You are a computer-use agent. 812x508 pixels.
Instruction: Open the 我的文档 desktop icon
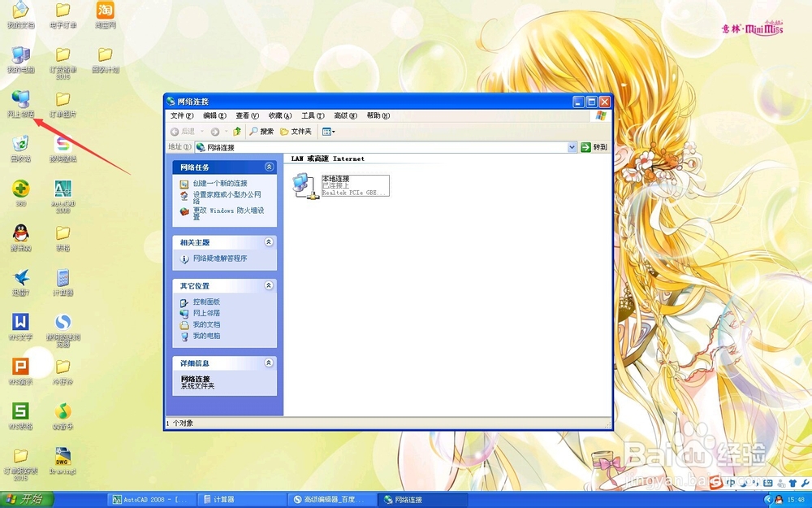point(21,15)
